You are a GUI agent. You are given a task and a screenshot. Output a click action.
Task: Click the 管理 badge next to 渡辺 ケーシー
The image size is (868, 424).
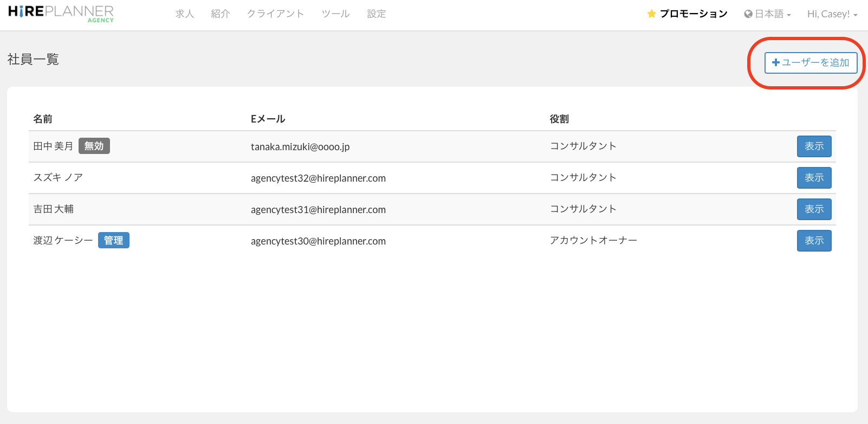pyautogui.click(x=113, y=240)
